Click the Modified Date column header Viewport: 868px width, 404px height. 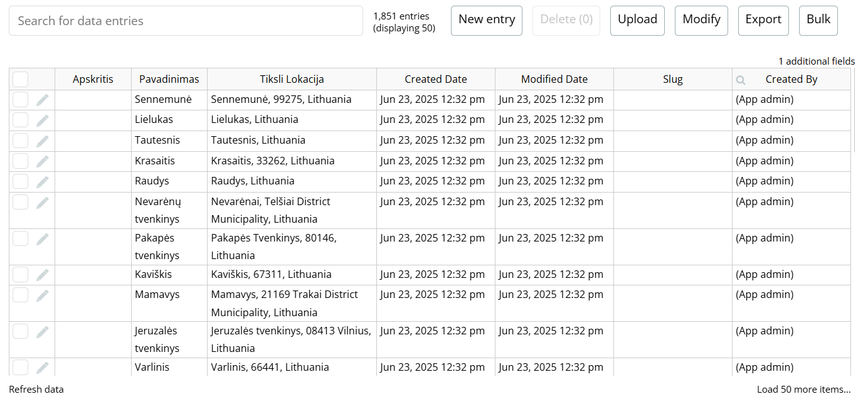554,79
